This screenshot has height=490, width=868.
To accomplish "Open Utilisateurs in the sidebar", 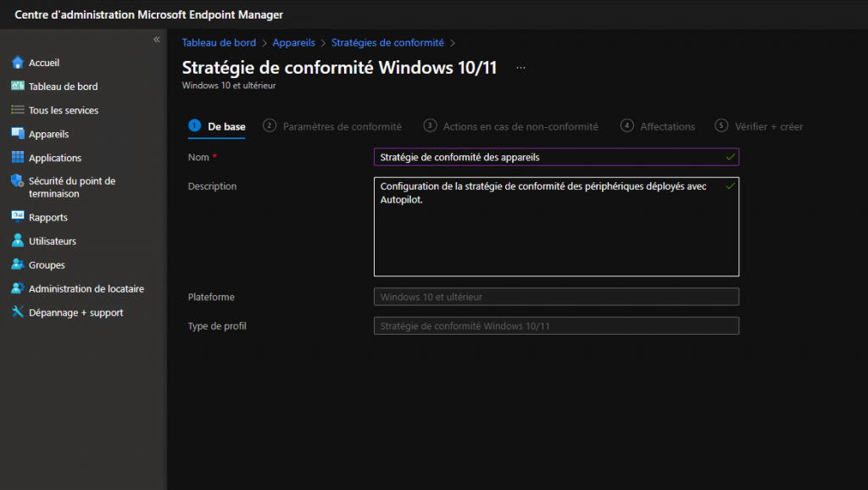I will click(x=53, y=242).
